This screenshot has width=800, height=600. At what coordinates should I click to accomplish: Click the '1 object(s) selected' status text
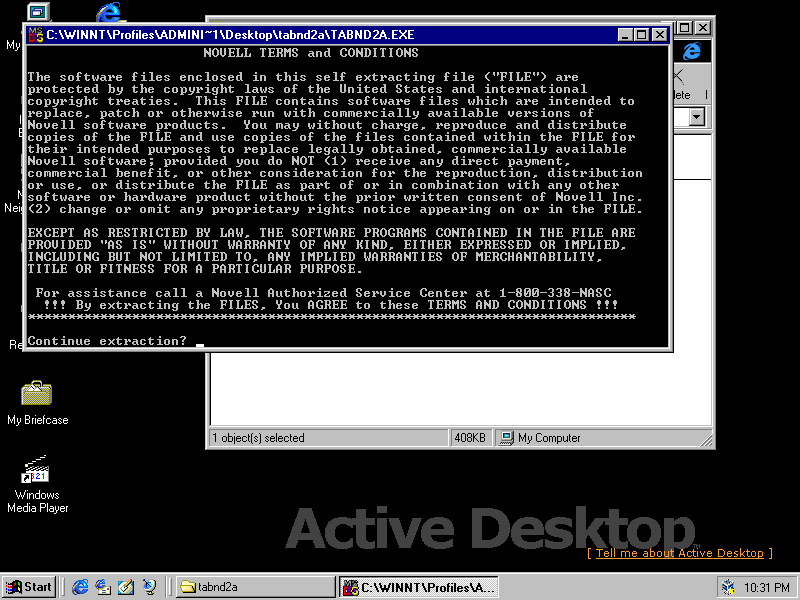(258, 438)
